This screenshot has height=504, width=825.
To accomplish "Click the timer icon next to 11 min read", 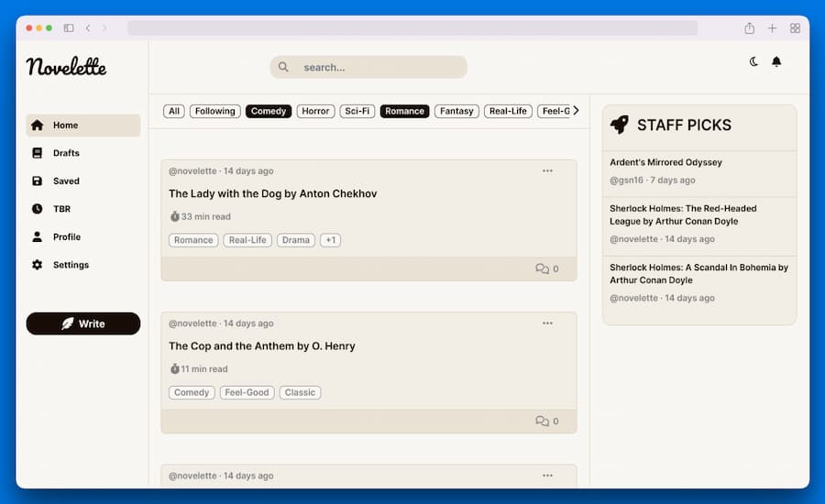I will 175,368.
